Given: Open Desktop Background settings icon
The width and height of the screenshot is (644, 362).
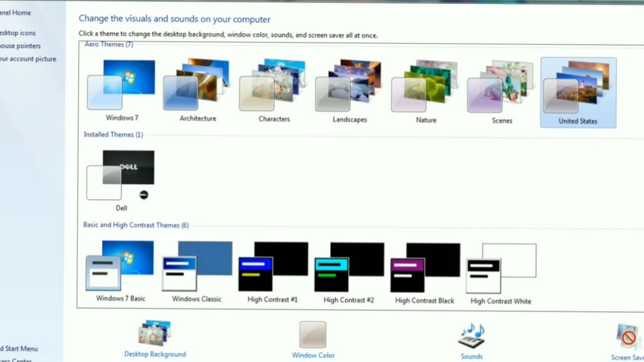Looking at the screenshot, I should point(155,333).
